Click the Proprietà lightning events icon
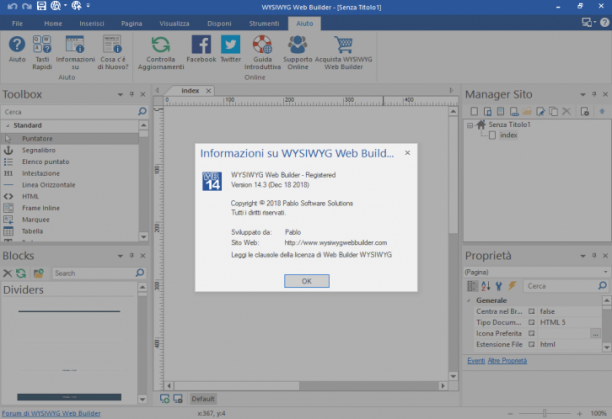612x419 pixels. [x=512, y=286]
